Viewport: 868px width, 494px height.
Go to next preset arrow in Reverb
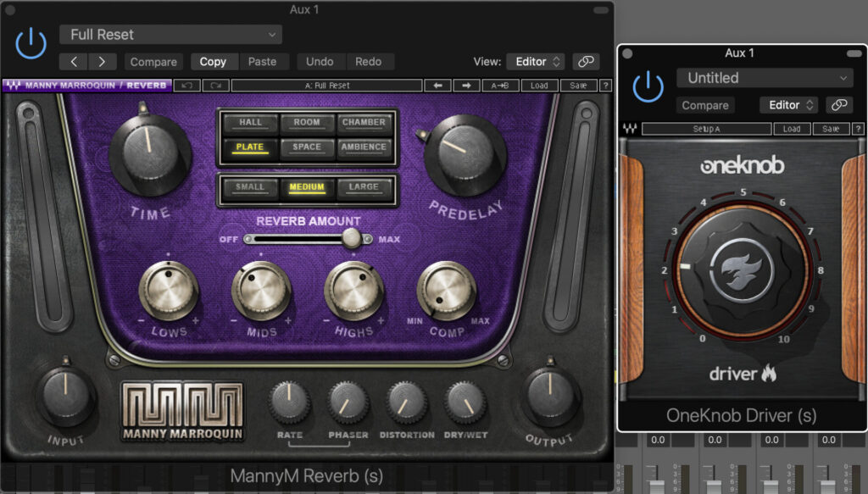coord(102,61)
